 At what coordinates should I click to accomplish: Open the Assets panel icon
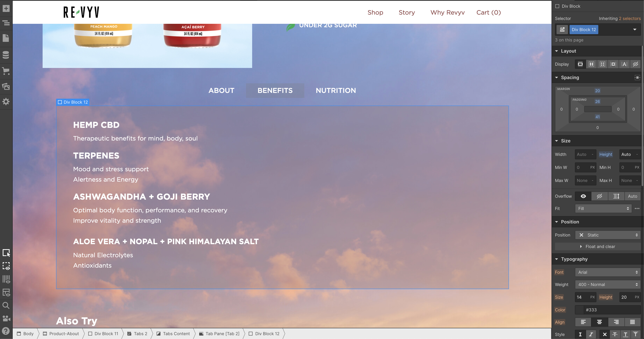coord(6,87)
